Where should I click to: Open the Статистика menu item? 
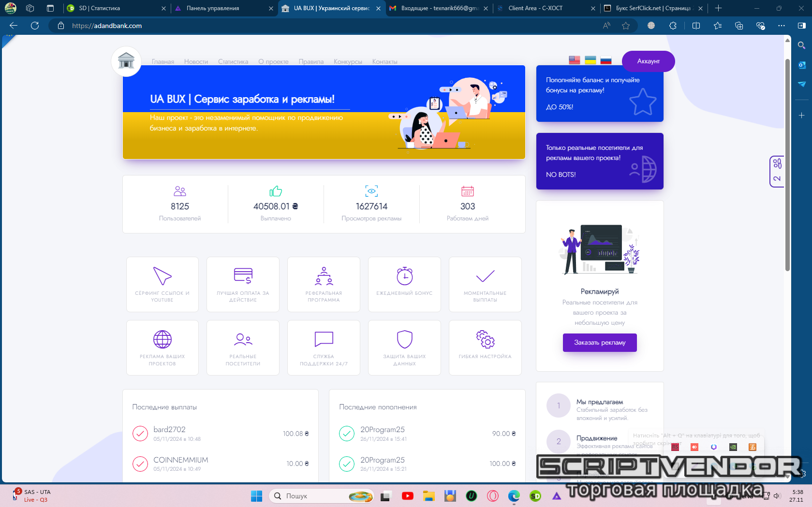(233, 62)
